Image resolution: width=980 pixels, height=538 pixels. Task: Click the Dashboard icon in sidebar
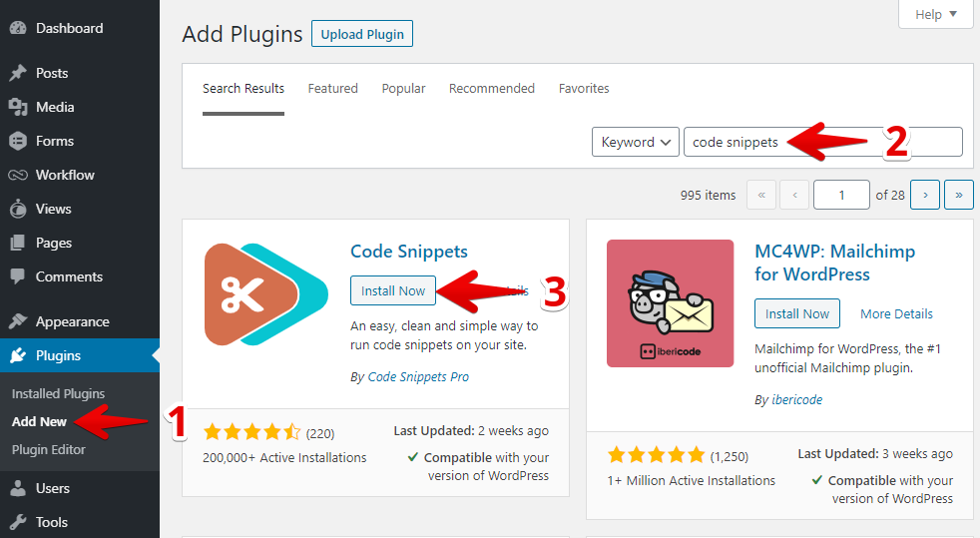[18, 28]
